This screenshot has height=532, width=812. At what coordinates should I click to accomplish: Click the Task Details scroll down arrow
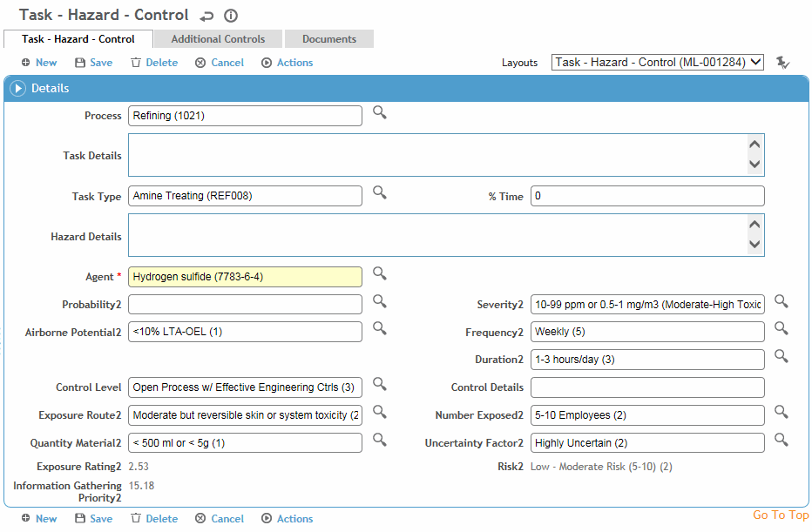[x=754, y=164]
